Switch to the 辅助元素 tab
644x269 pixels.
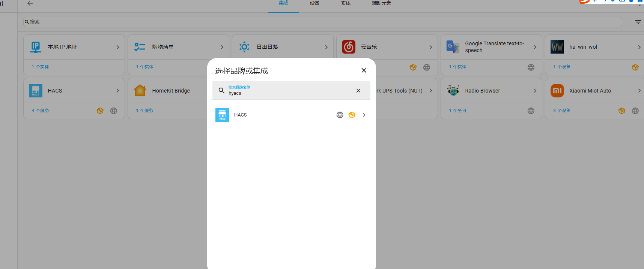(381, 3)
